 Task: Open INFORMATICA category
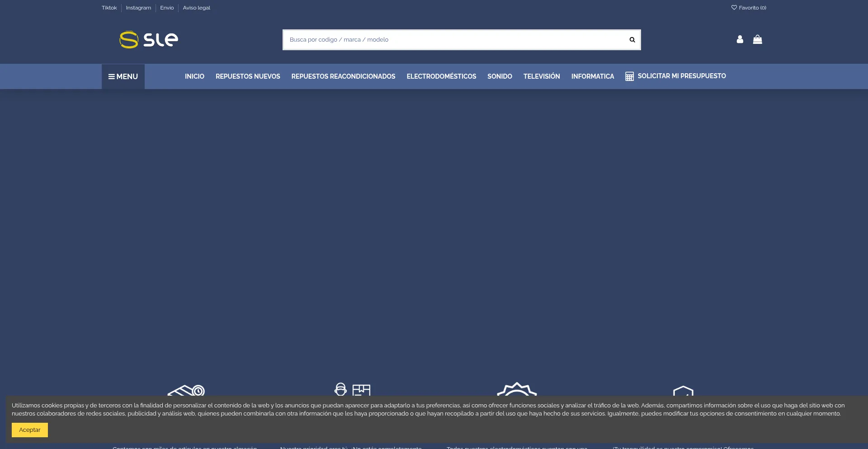coord(592,76)
